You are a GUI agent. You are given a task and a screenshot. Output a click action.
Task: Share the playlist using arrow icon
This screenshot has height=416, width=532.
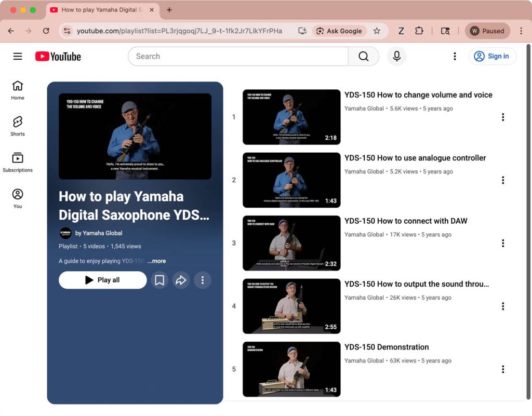point(181,280)
